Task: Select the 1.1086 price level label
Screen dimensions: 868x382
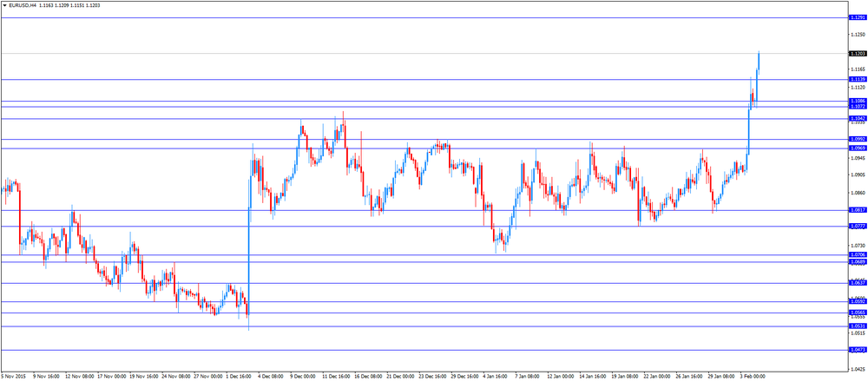Action: [858, 101]
